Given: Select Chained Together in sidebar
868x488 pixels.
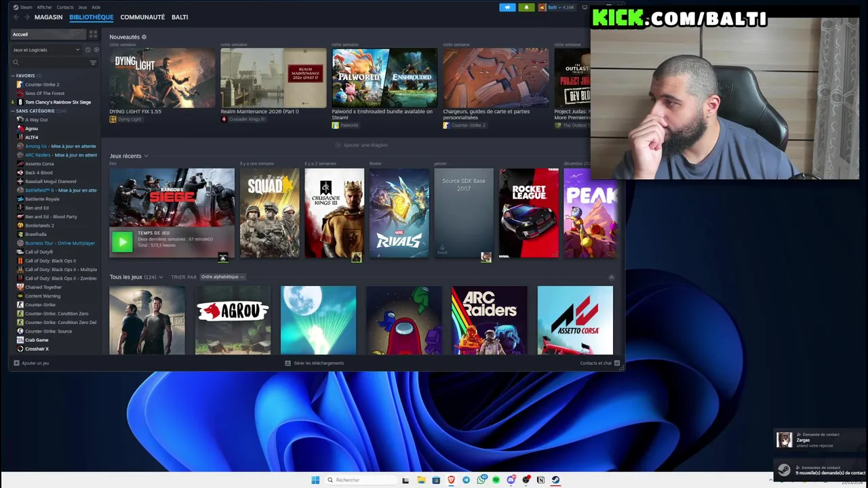Looking at the screenshot, I should point(43,287).
